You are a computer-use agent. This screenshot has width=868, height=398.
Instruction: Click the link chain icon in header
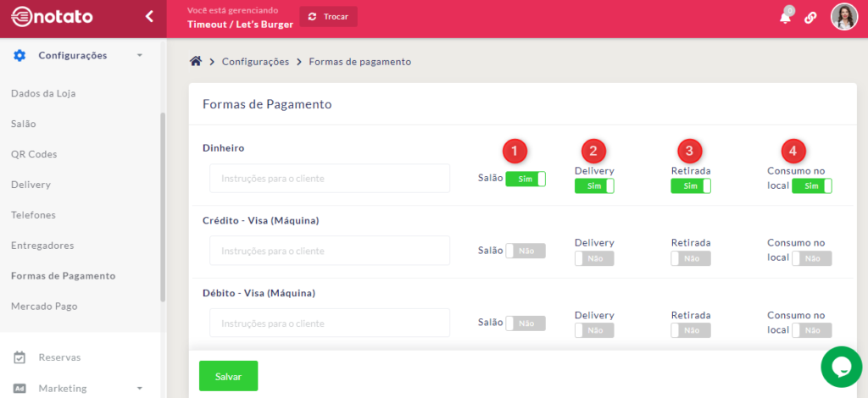click(810, 18)
